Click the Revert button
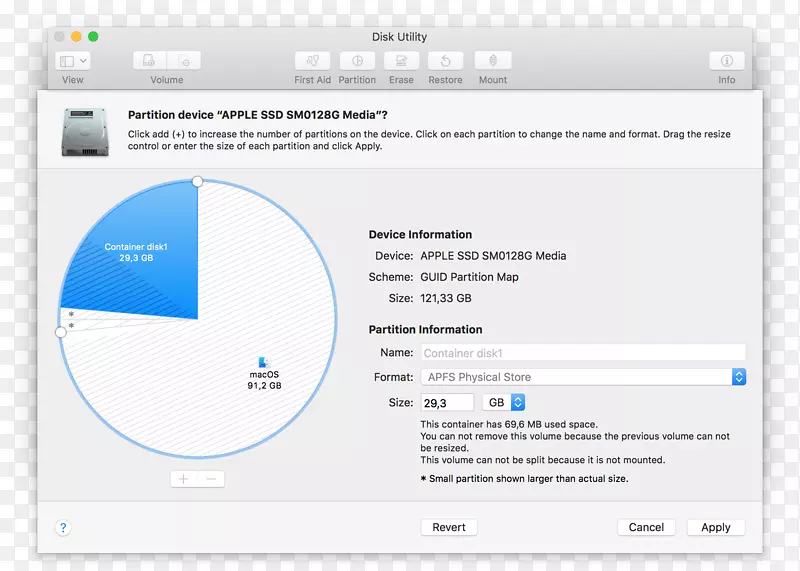800x571 pixels. pyautogui.click(x=449, y=527)
